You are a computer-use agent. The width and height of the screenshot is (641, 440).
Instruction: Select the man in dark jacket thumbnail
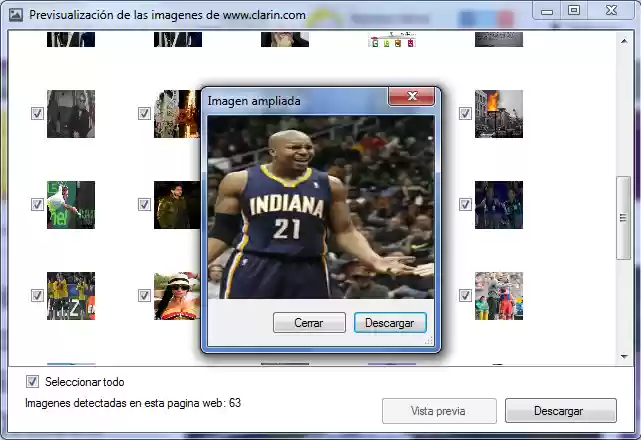(x=177, y=205)
